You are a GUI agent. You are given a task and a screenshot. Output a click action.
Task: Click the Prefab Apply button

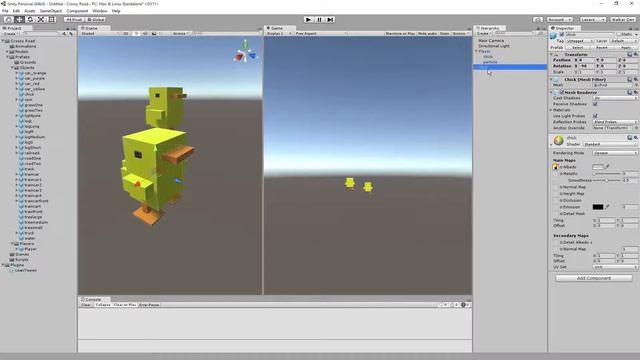[625, 47]
